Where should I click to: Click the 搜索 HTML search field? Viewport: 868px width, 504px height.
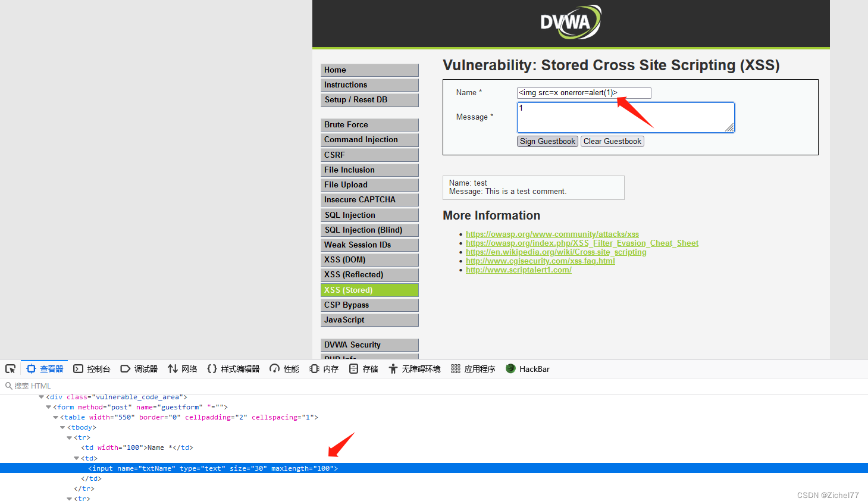[x=434, y=386]
